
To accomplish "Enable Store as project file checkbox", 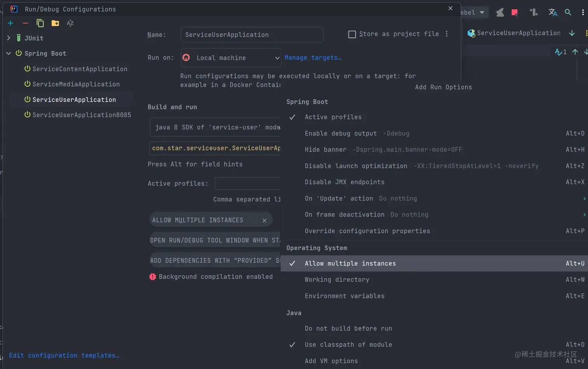I will pos(352,34).
